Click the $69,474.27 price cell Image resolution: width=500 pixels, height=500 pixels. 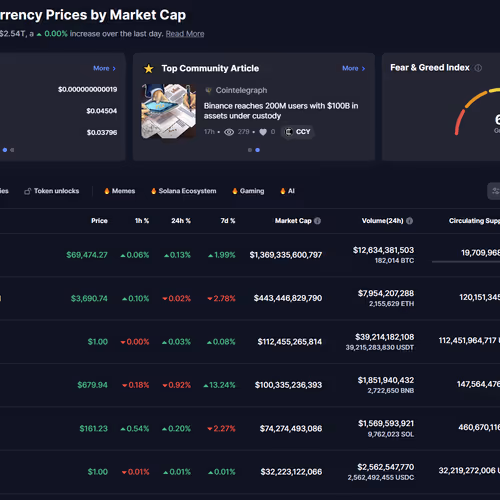[x=87, y=255]
